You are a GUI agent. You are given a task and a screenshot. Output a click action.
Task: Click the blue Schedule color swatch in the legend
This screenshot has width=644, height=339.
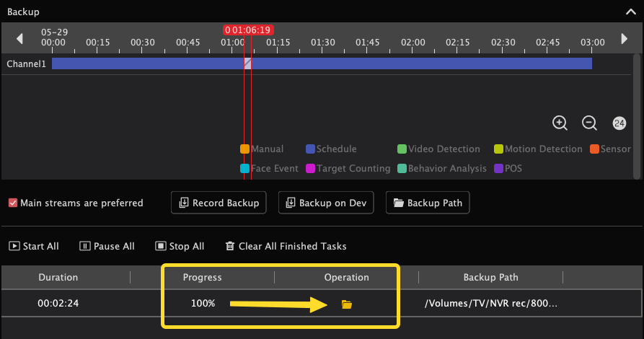point(310,149)
